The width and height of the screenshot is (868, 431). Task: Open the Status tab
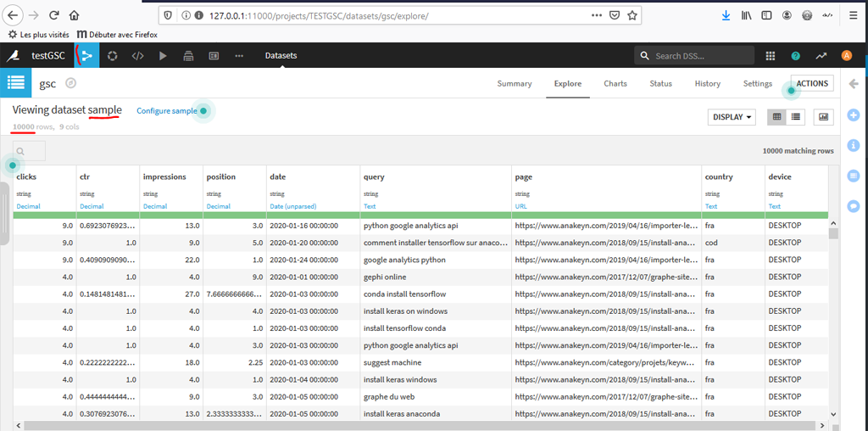pos(661,84)
